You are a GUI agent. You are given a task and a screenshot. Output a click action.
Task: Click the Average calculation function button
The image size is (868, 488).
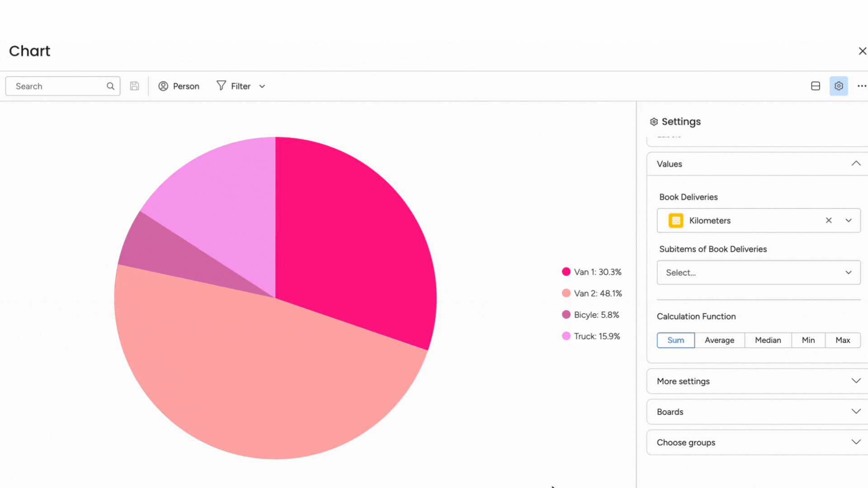(x=719, y=340)
